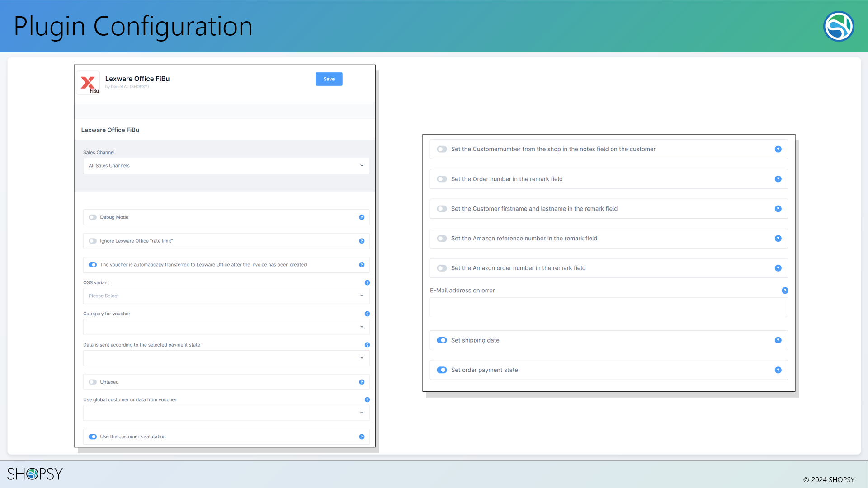Click the E-Mail address on error field
Screen dimensions: 868x488
point(609,307)
